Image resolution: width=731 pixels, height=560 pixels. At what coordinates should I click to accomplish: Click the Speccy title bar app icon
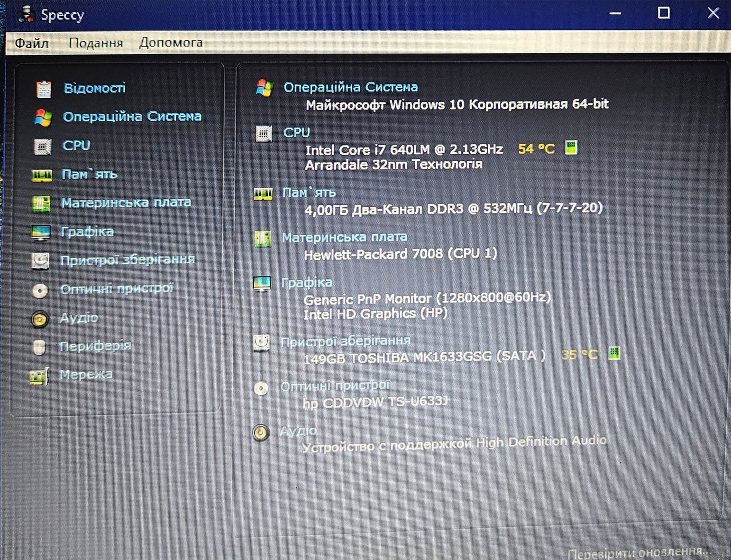26,14
